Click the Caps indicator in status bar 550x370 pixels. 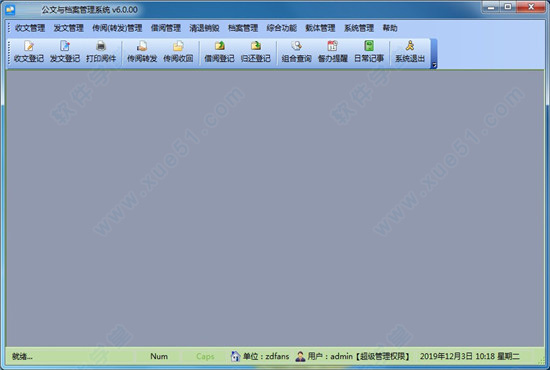[205, 356]
